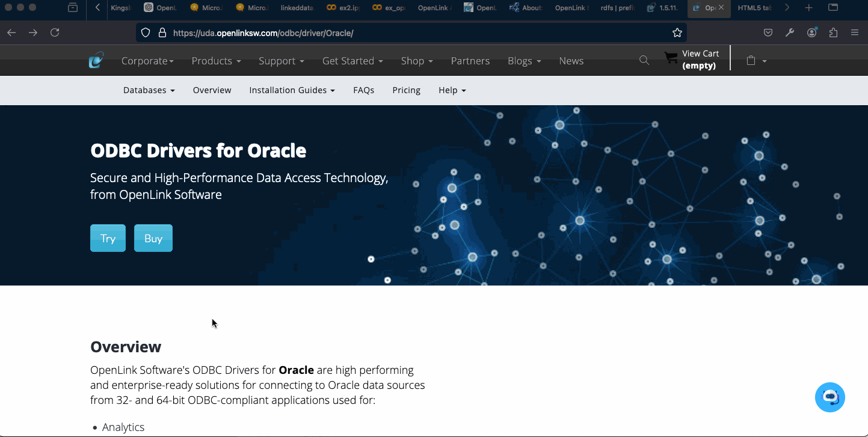The height and width of the screenshot is (437, 868).
Task: Open the chat bot assistant icon
Action: tap(830, 397)
